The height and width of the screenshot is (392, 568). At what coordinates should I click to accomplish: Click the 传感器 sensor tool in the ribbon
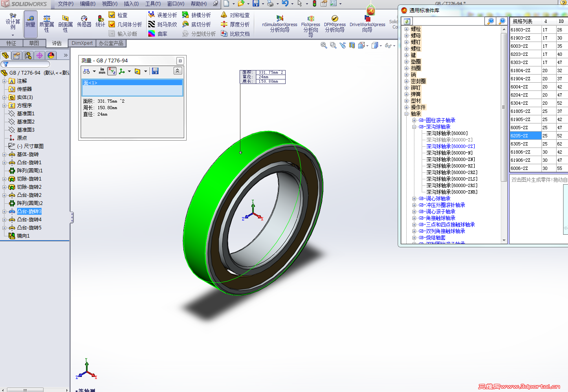click(x=84, y=22)
